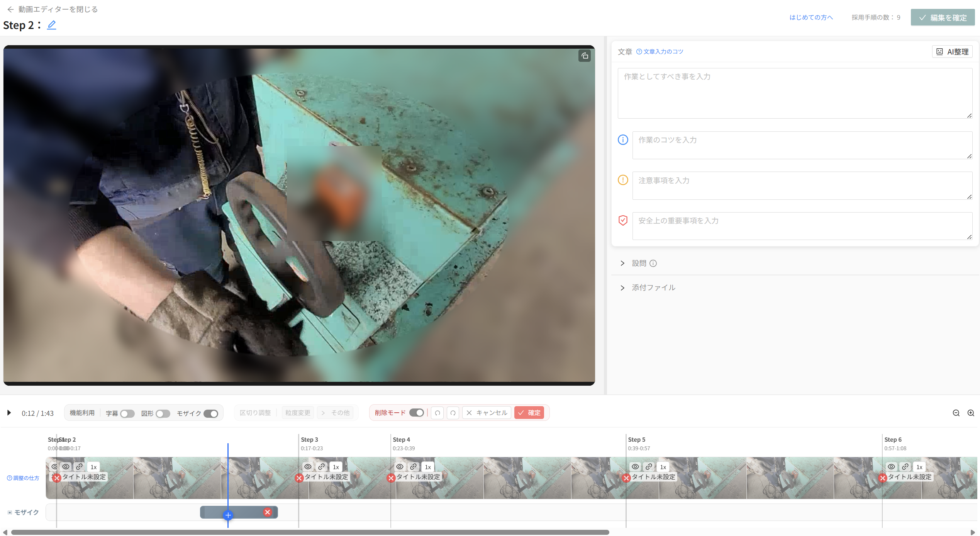980x536 pixels.
Task: Click the zoom out timeline icon
Action: [x=956, y=413]
